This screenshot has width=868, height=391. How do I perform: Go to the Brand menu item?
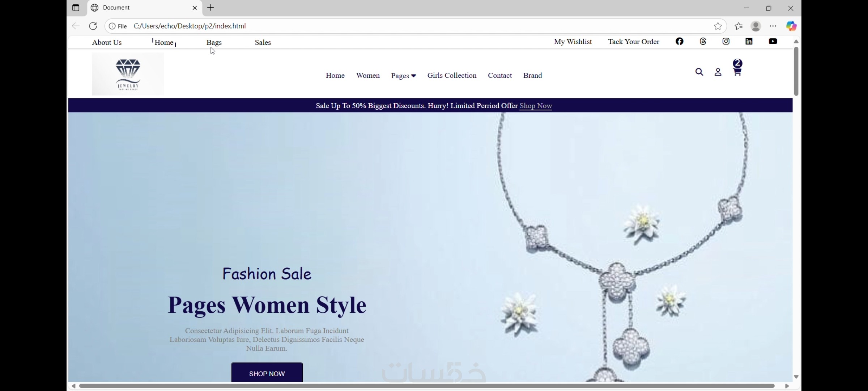[532, 75]
